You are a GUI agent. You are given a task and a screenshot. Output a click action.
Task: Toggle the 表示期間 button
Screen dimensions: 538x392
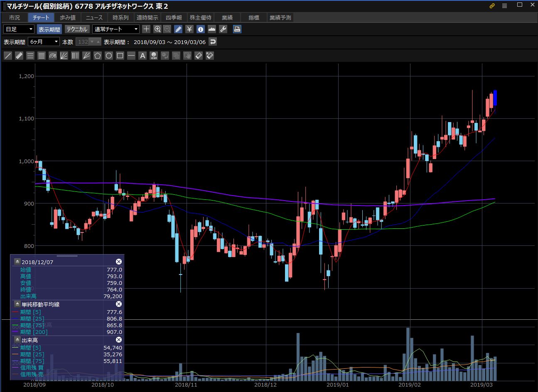click(49, 29)
